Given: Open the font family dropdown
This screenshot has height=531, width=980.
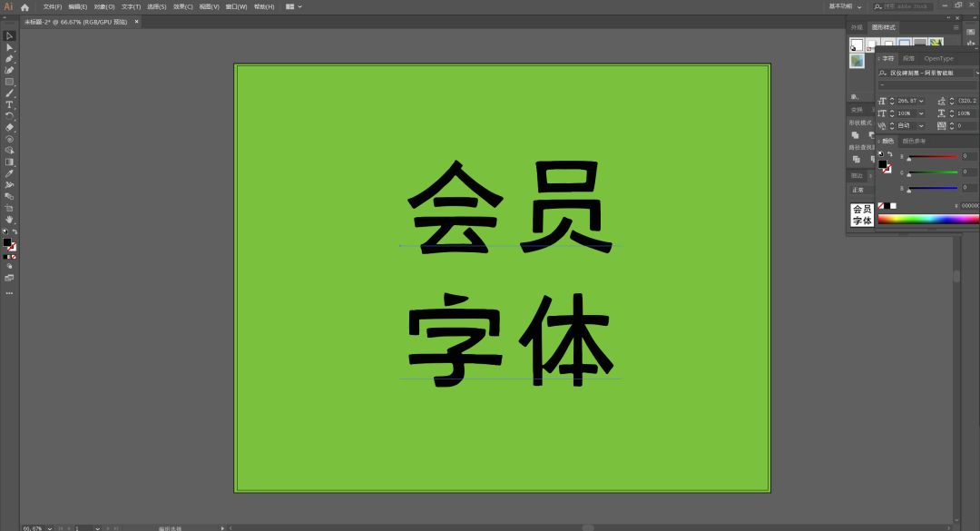Looking at the screenshot, I should [976, 73].
